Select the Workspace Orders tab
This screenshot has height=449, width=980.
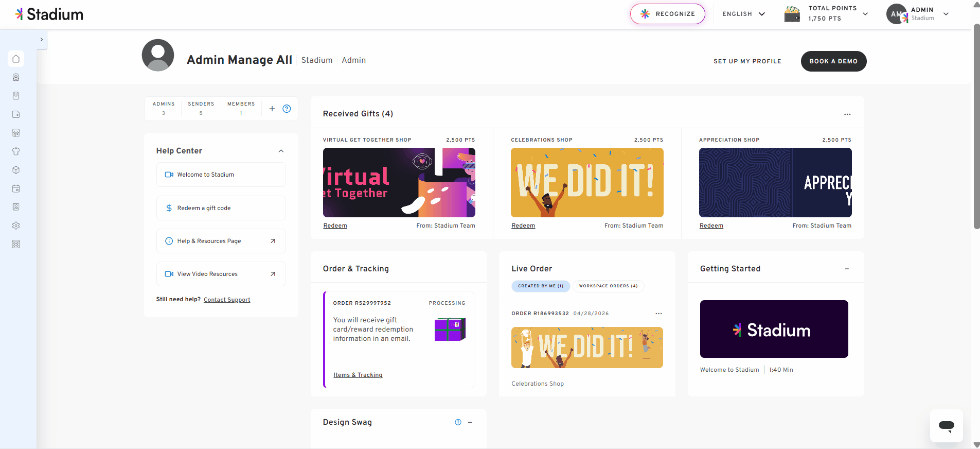[x=608, y=286]
